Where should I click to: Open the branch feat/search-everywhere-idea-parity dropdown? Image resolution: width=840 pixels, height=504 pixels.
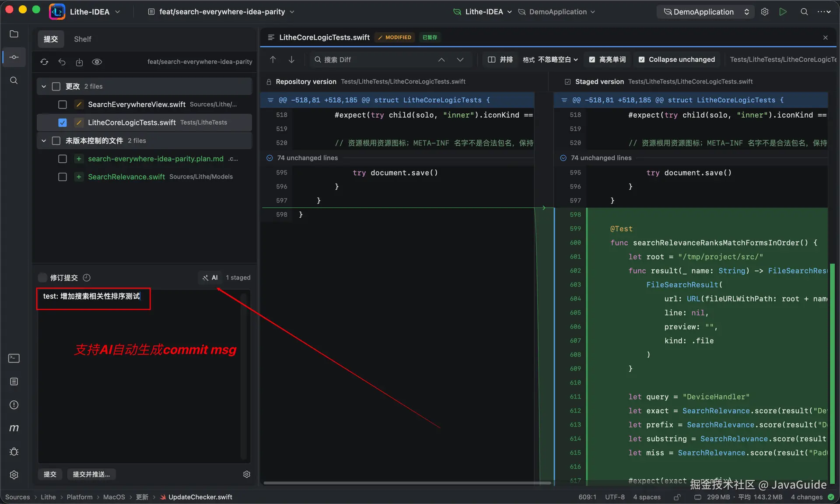tap(222, 12)
